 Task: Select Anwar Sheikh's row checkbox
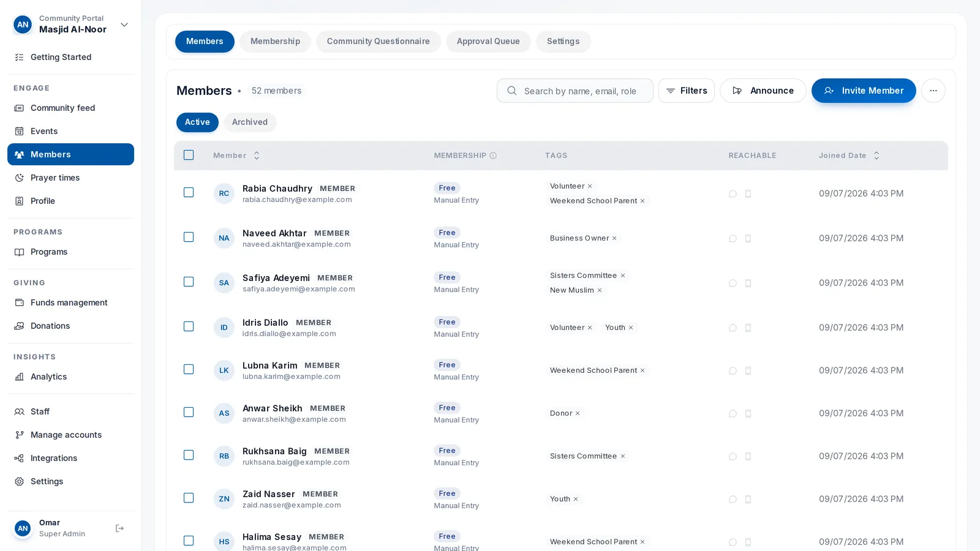189,412
